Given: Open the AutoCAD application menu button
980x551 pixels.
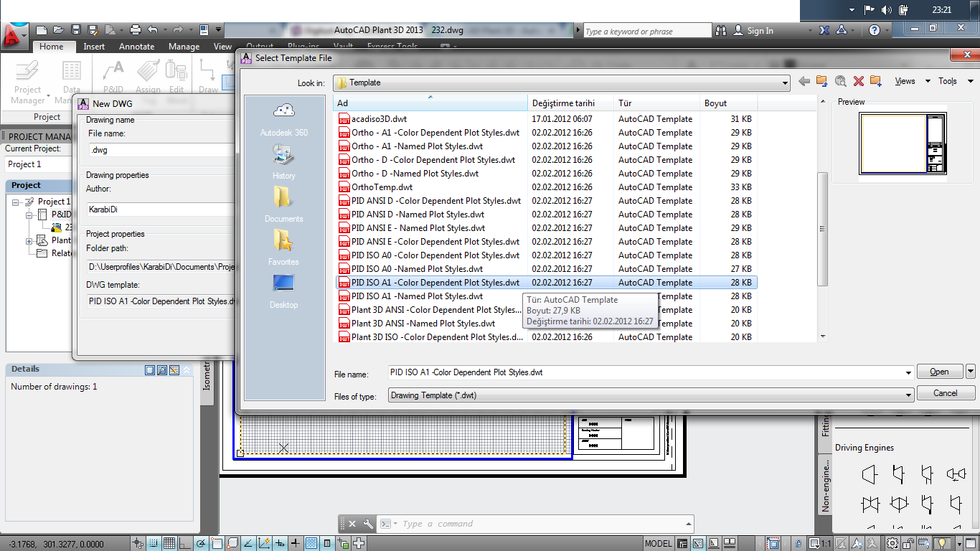Looking at the screenshot, I should tap(14, 34).
